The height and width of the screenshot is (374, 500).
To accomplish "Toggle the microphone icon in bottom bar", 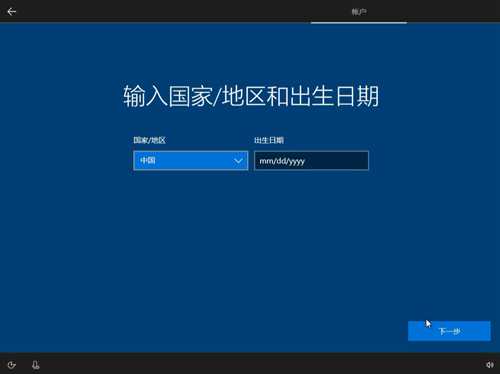I will (36, 365).
